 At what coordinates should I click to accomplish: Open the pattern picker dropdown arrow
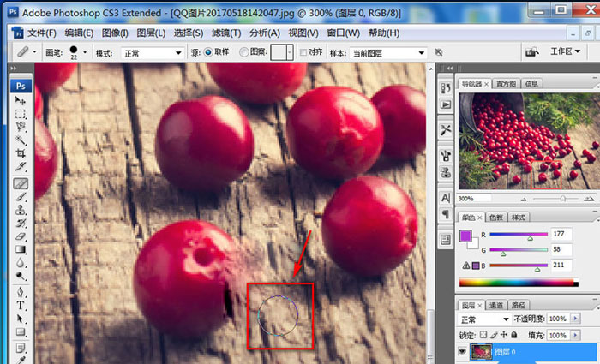[x=290, y=52]
